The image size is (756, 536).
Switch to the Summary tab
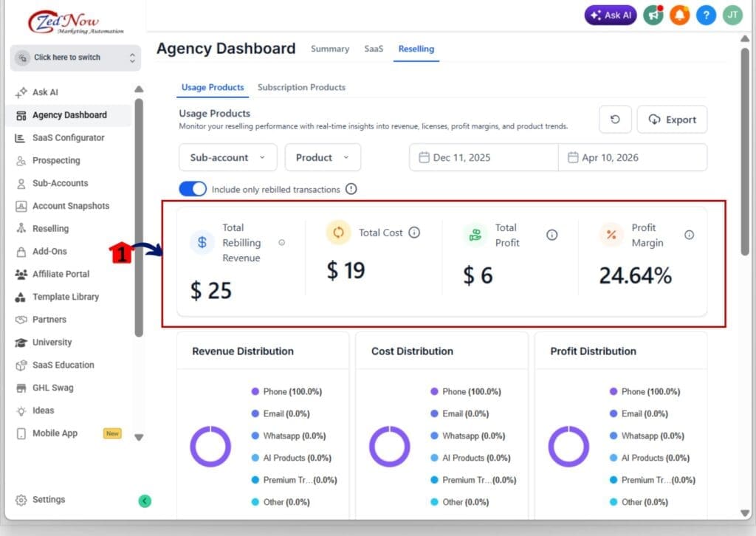pyautogui.click(x=329, y=49)
